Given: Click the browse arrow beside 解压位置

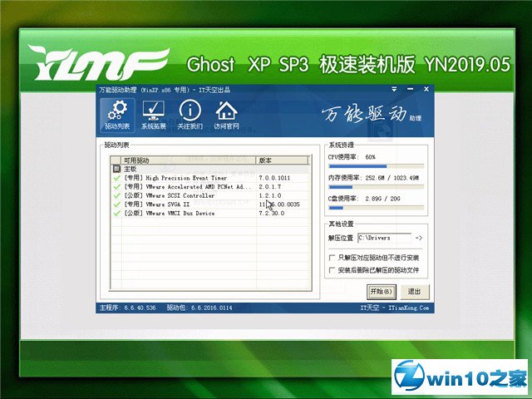Looking at the screenshot, I should tap(419, 238).
